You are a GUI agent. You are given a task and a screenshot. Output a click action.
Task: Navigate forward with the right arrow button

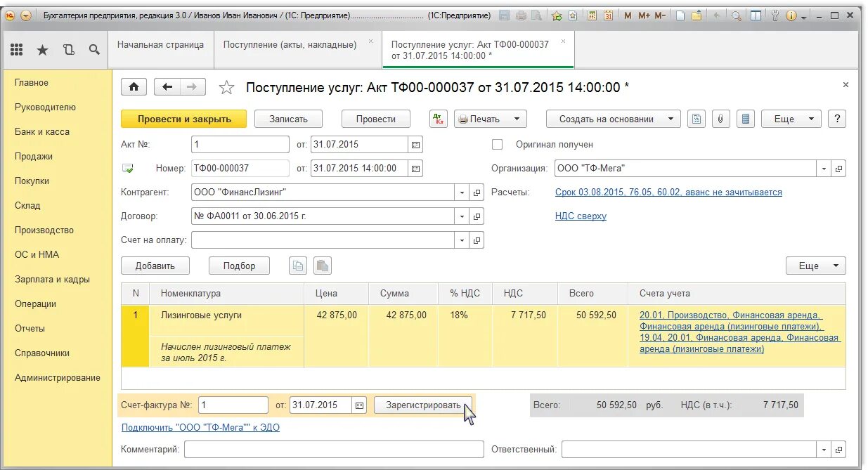(x=193, y=87)
